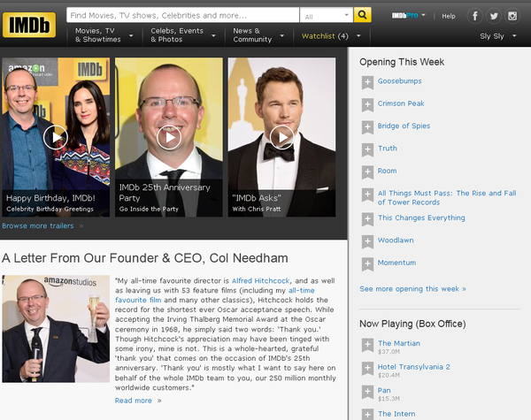Add Pan to watchlist

pyautogui.click(x=367, y=392)
